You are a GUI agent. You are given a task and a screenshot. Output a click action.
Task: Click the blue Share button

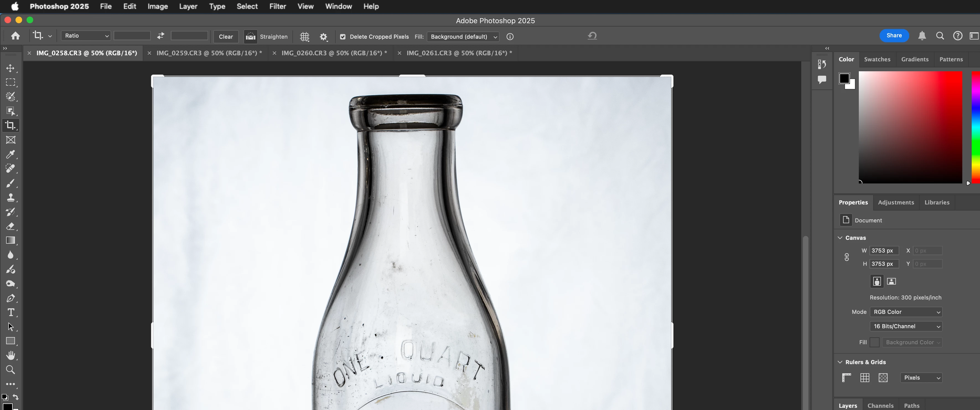pos(894,35)
